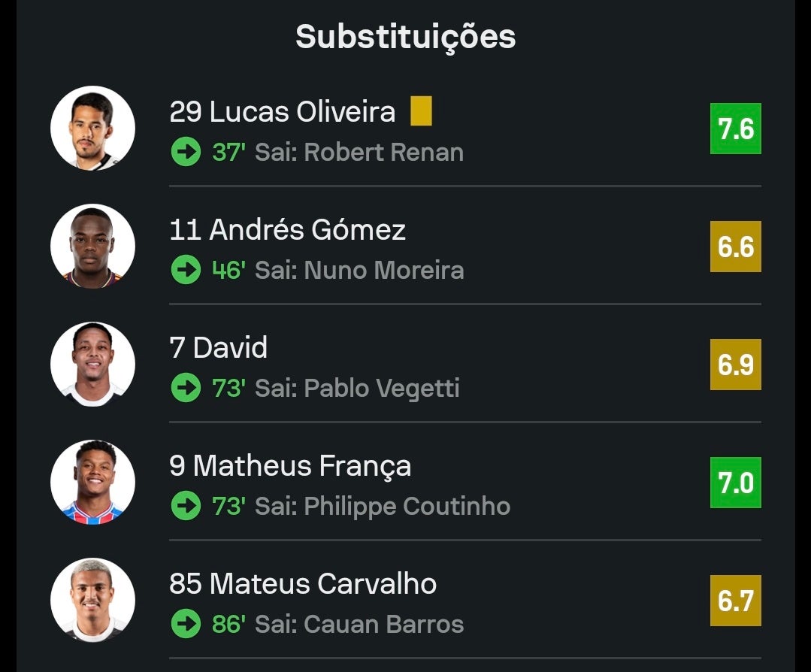
Task: Open Lucas Oliveira's player photo
Action: (92, 128)
